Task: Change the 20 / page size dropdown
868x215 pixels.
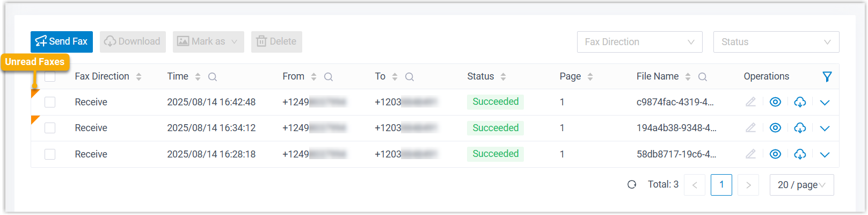Action: tap(801, 185)
